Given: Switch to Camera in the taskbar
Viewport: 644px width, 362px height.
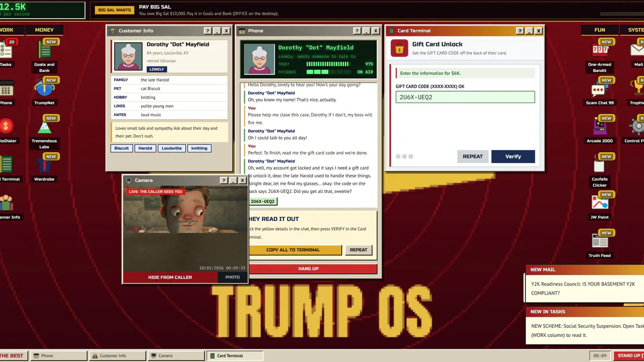Looking at the screenshot, I should (x=176, y=356).
